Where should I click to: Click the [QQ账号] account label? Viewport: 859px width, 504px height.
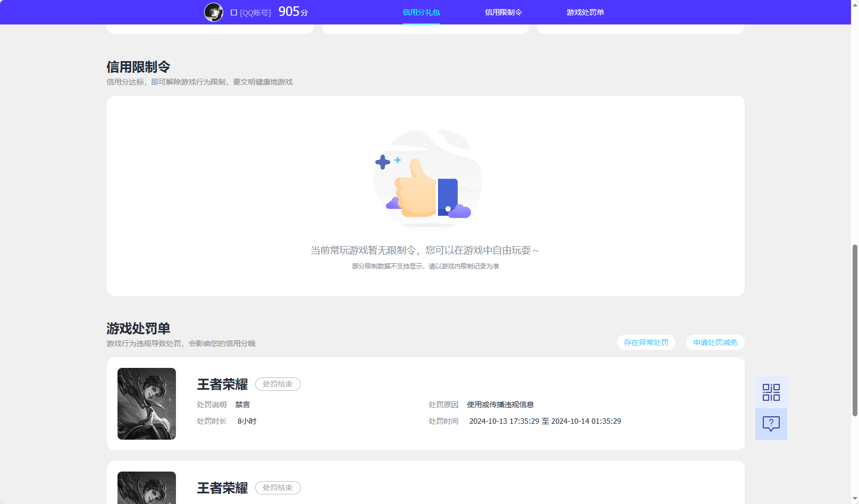255,12
